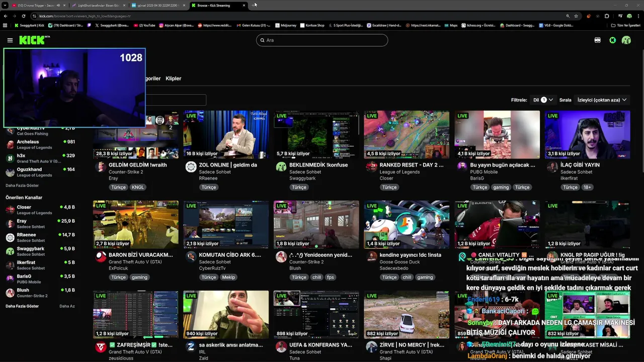Image resolution: width=644 pixels, height=362 pixels.
Task: Open Blush avatar beside Yenideeenn stream
Action: point(281,257)
